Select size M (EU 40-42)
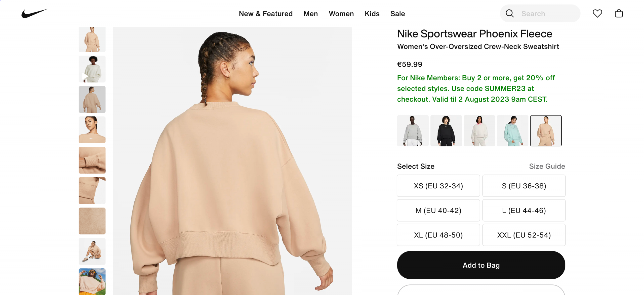Screen dimensions: 644x295 [x=438, y=210]
